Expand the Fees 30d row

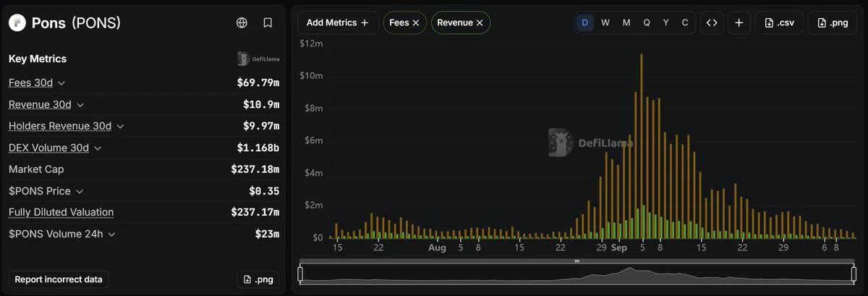pos(61,83)
